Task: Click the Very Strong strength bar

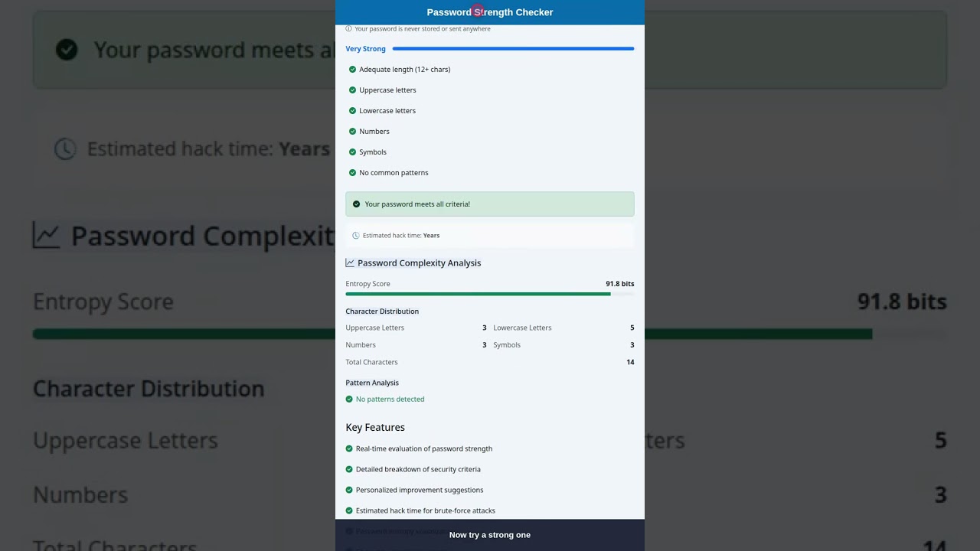Action: coord(513,48)
